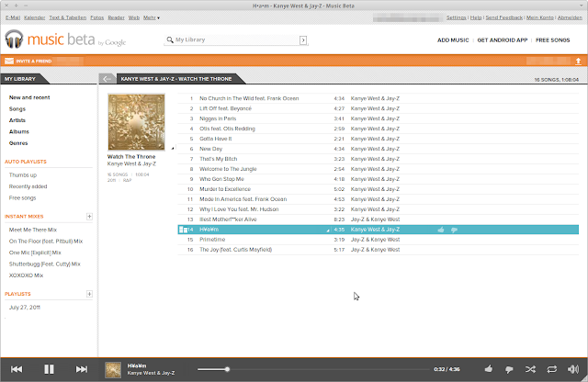Open Settings link
The width and height of the screenshot is (588, 382).
pos(456,17)
